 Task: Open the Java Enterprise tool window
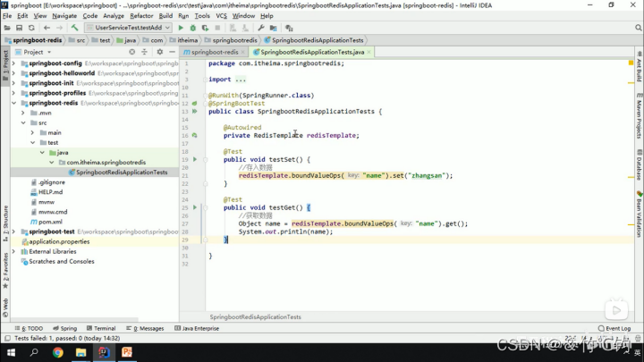(x=197, y=328)
